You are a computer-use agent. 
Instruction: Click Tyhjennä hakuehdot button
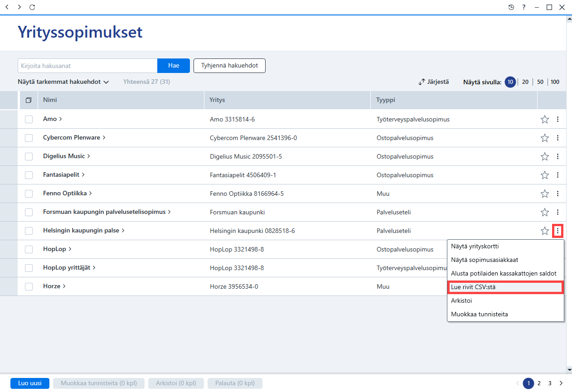click(x=229, y=66)
